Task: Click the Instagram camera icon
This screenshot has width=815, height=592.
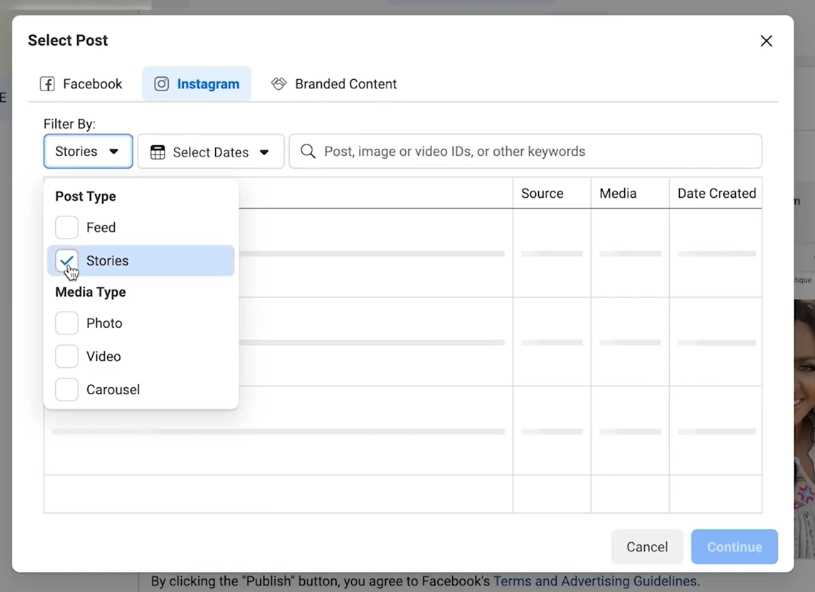Action: (162, 84)
